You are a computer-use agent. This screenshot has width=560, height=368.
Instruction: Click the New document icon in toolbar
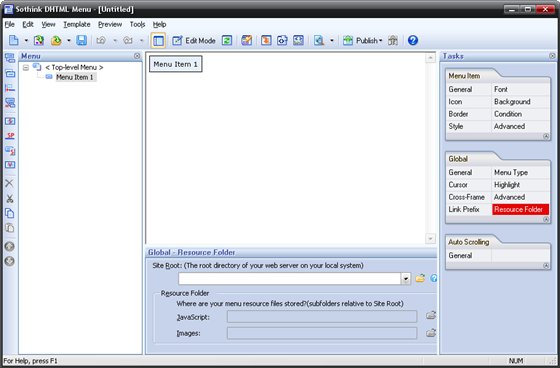point(14,40)
